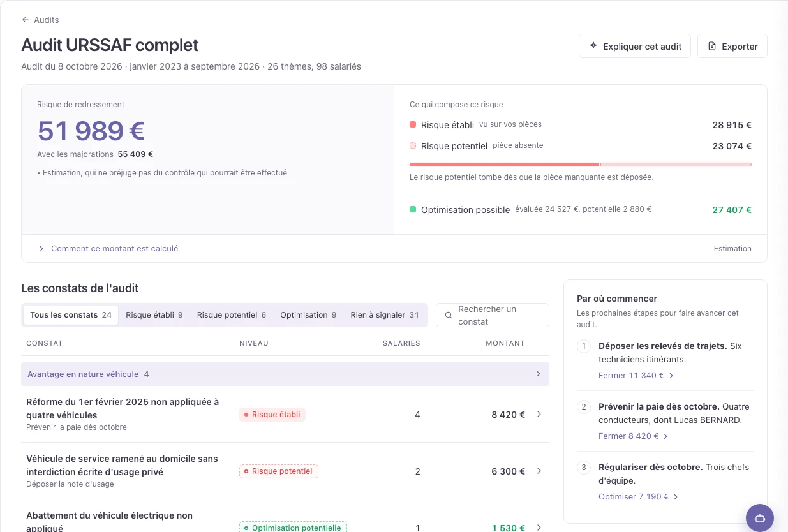Open the Rien à signaler tab
788x532 pixels.
pos(385,315)
